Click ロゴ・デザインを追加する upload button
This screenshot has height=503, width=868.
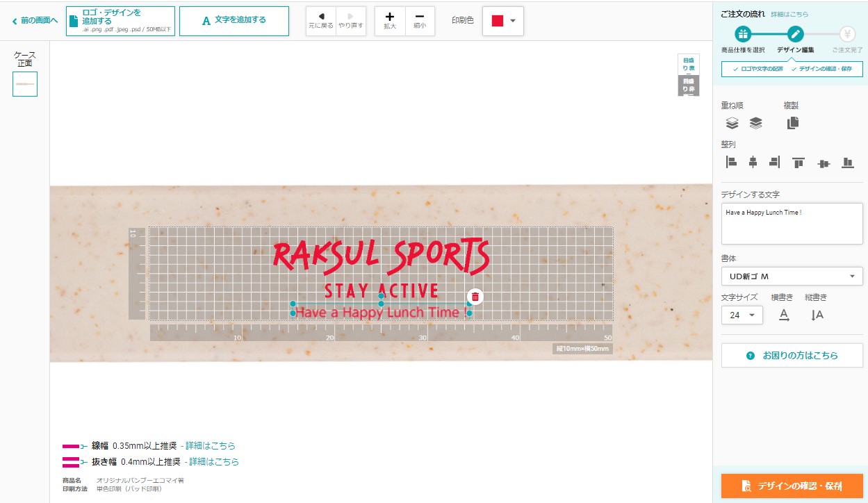click(120, 21)
